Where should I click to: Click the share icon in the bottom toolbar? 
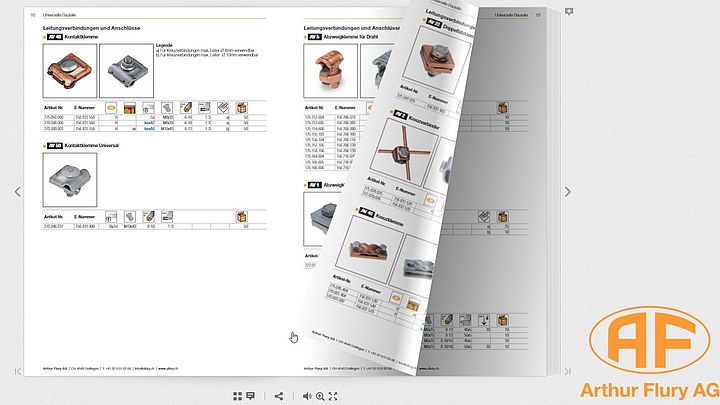[279, 396]
